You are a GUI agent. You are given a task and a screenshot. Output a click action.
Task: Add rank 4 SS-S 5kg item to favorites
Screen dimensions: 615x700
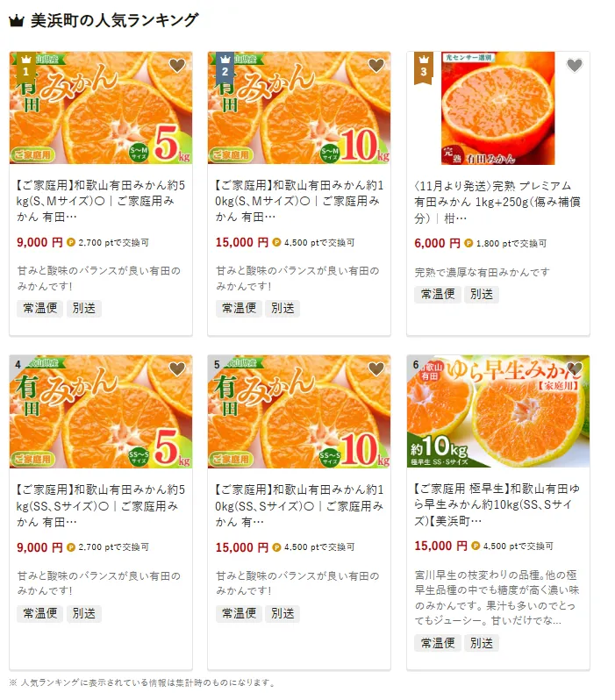(x=177, y=369)
